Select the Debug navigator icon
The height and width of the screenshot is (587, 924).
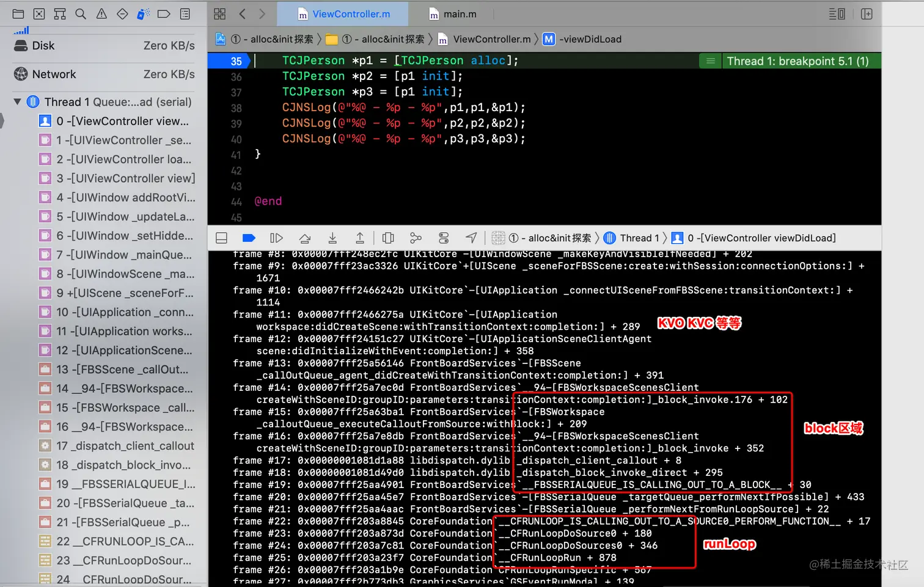pos(143,14)
